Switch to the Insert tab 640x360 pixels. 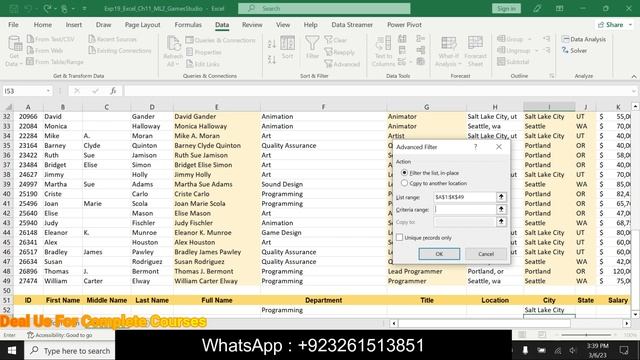point(73,25)
